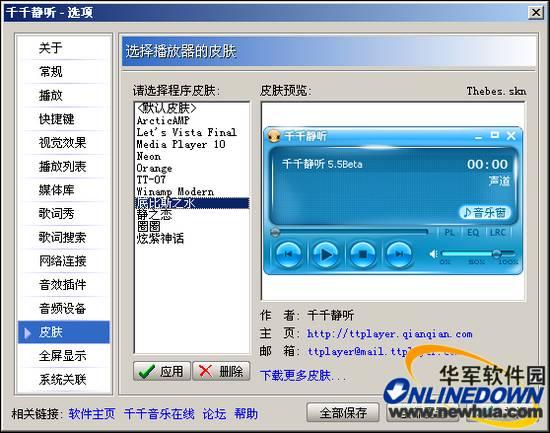
Task: Click the speaker mute icon in the preview
Action: click(x=434, y=253)
